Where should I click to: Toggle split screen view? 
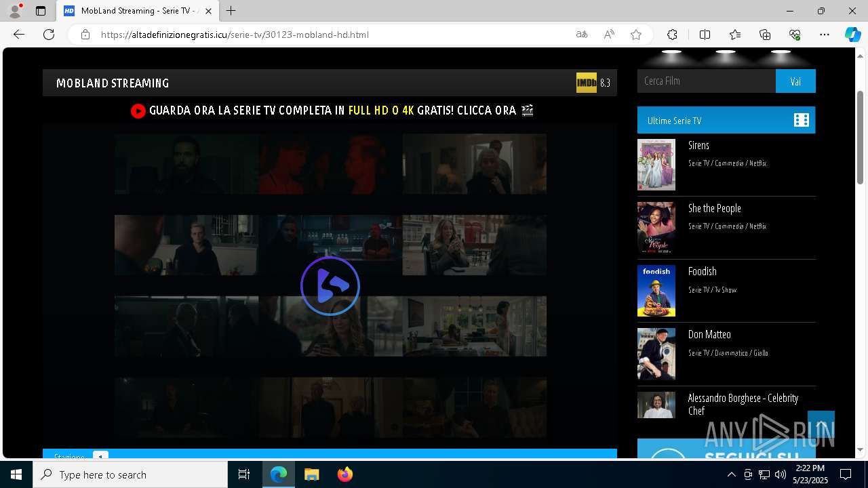(x=705, y=35)
